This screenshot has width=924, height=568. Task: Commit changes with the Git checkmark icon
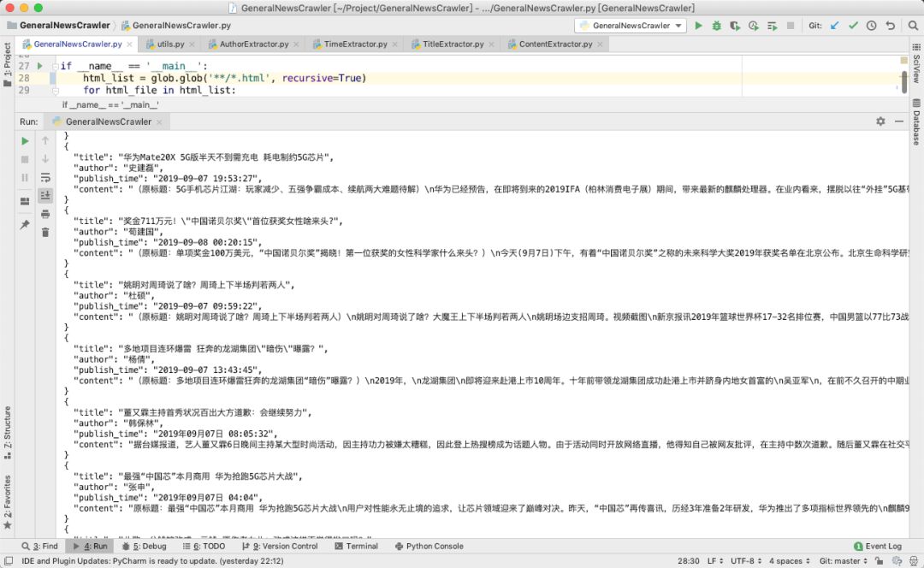click(x=853, y=26)
